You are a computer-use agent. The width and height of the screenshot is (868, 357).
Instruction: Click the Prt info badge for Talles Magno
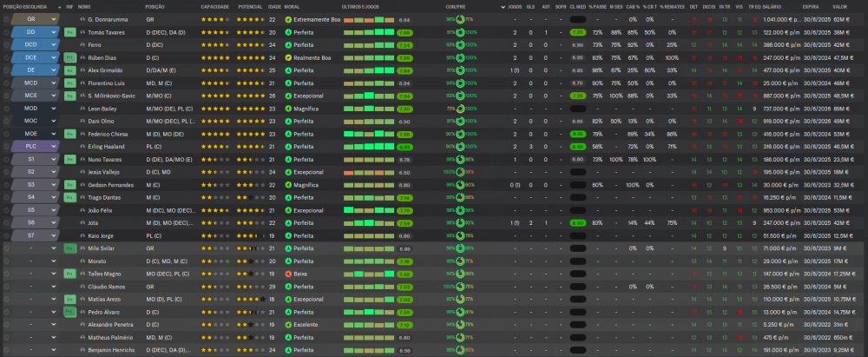[x=69, y=274]
